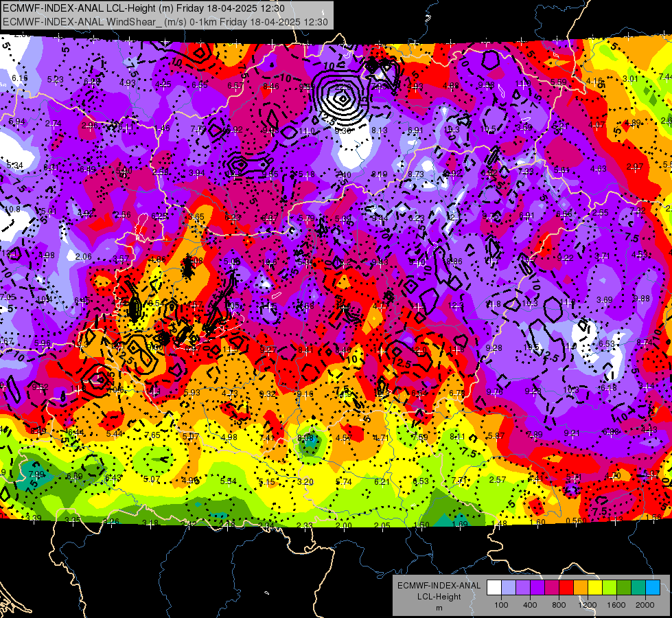
Task: Click the WindShear_ 0-1km header line
Action: coord(165,22)
